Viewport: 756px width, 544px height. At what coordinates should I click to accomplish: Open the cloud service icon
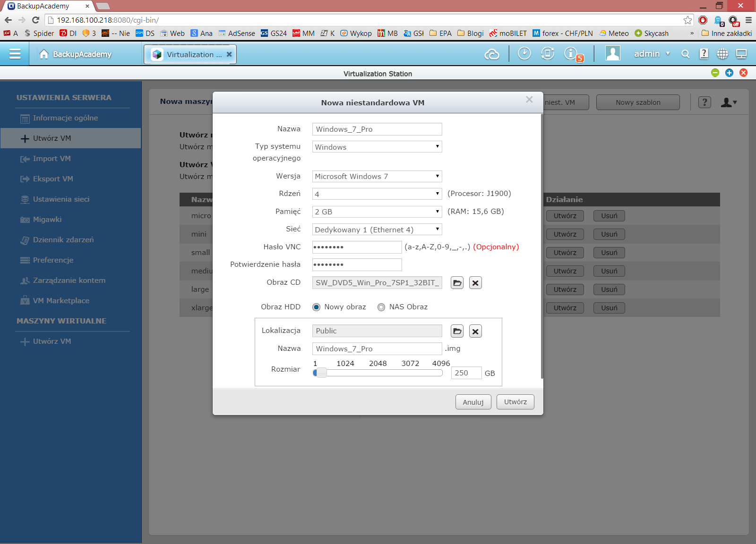[492, 54]
